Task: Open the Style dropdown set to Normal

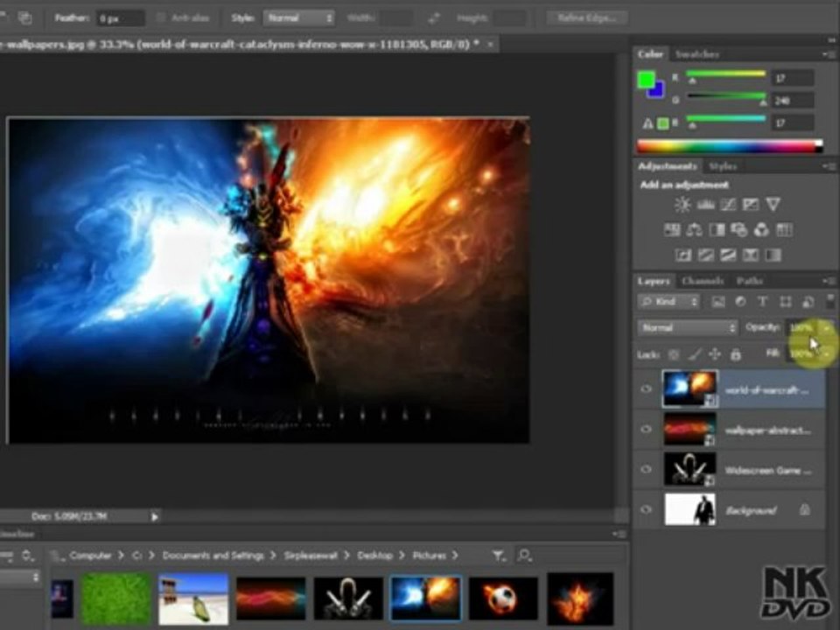Action: [x=298, y=18]
